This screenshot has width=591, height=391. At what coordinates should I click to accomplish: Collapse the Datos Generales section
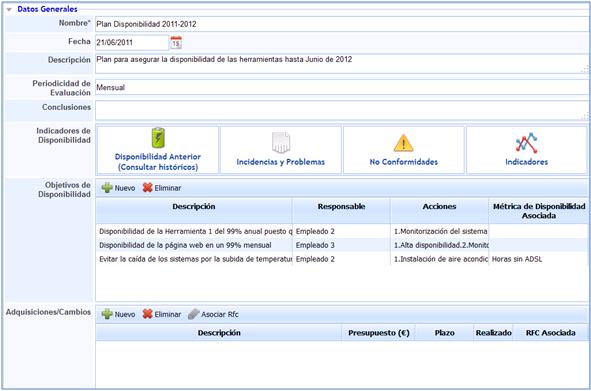click(x=9, y=9)
